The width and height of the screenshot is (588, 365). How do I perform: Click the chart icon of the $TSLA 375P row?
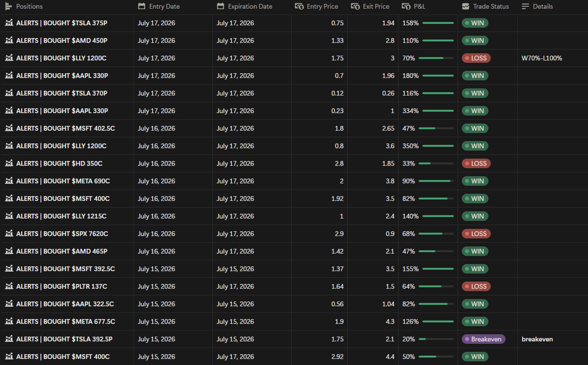pos(9,23)
